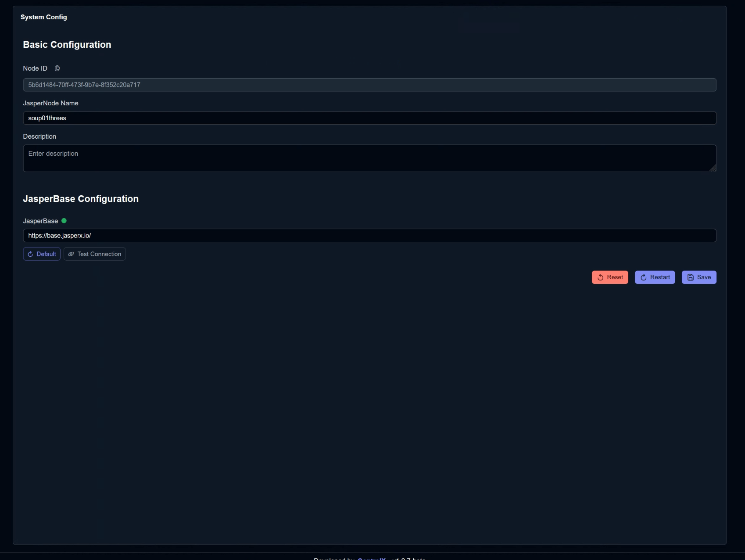Click the JasperNode Name label

click(50, 103)
